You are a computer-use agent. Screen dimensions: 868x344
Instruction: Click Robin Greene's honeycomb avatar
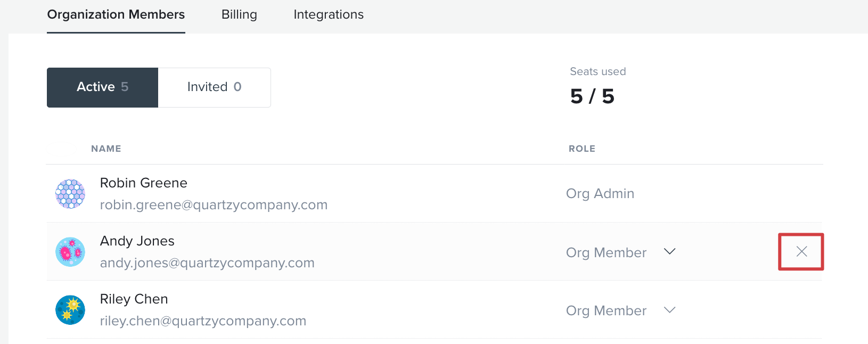pos(70,194)
